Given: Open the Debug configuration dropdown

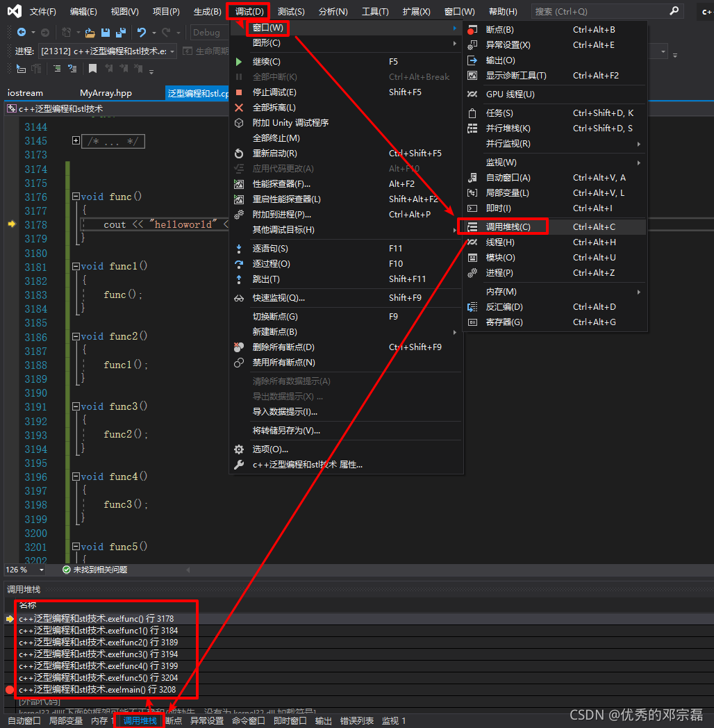Looking at the screenshot, I should click(x=209, y=33).
